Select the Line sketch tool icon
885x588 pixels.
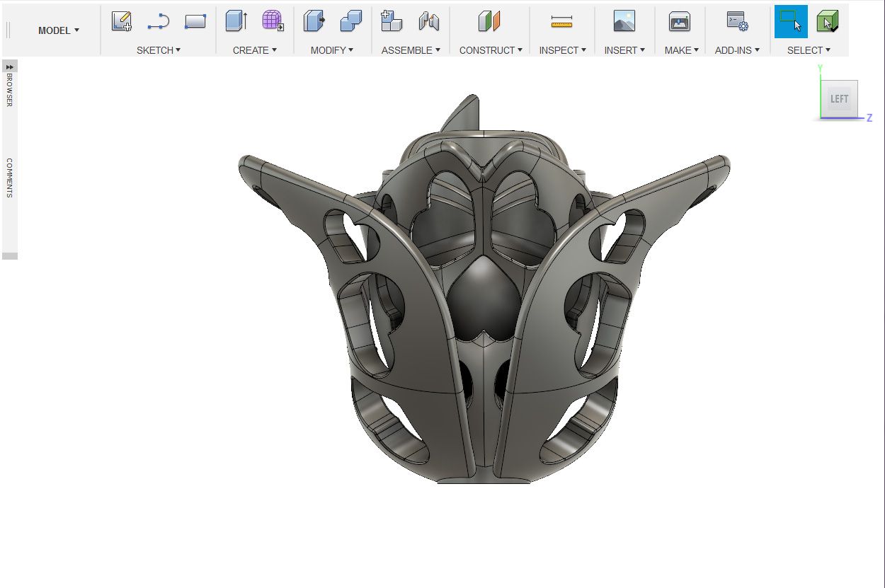158,22
